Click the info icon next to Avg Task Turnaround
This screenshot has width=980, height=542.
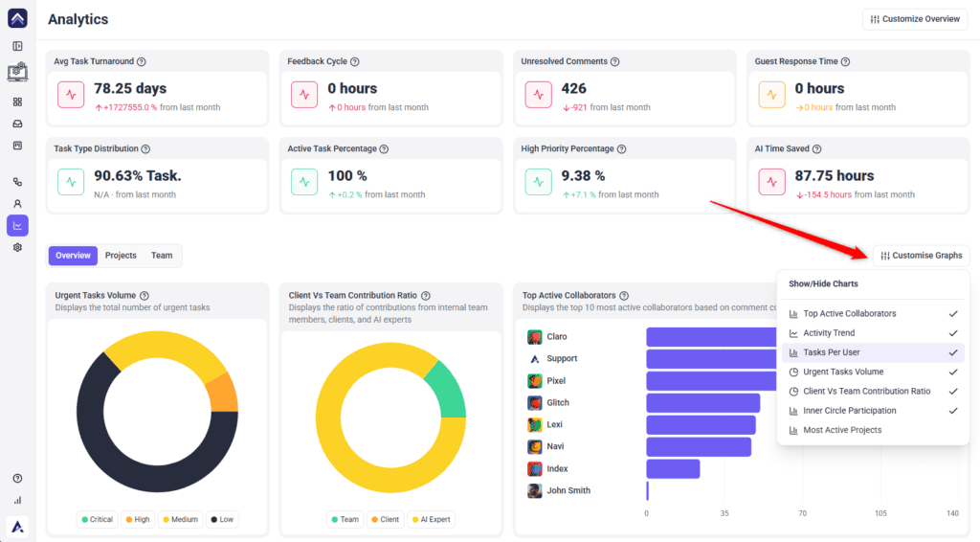coord(142,61)
